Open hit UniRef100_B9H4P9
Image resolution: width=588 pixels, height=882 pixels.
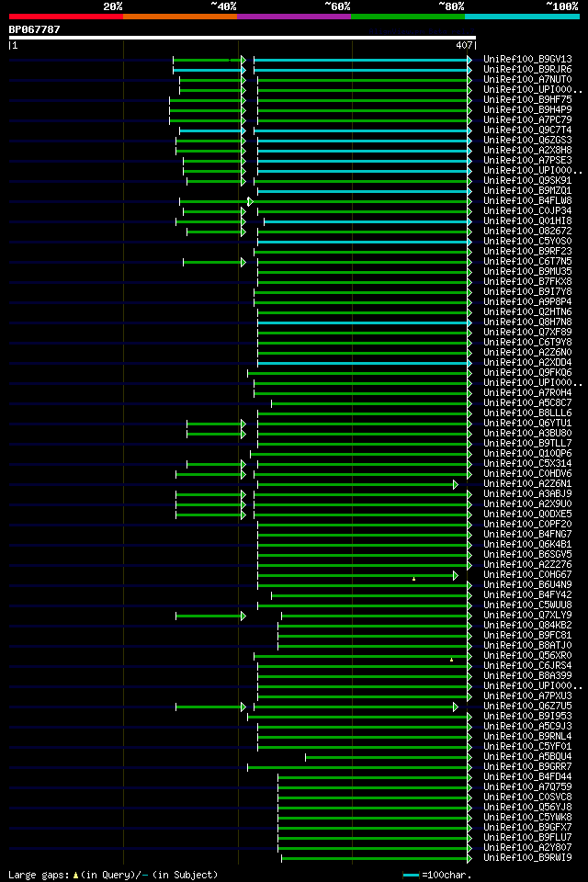pos(527,109)
